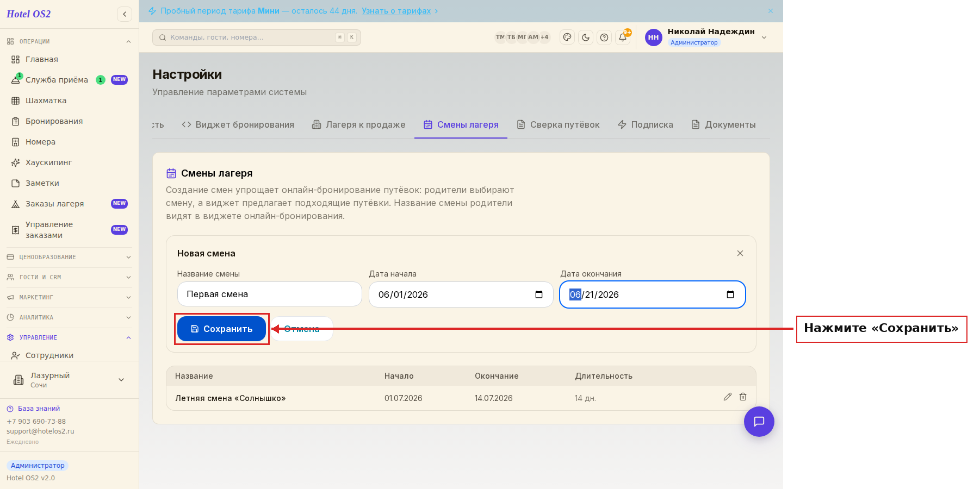Expand user menu next to Николай Надеждин
Image resolution: width=980 pixels, height=489 pixels.
coord(764,37)
